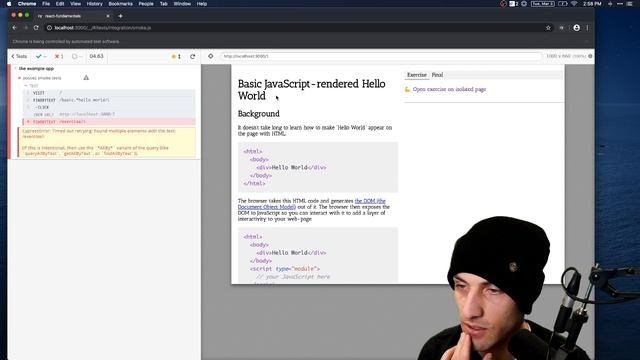
Task: Click the 2:58 PM clock
Action: click(x=592, y=4)
